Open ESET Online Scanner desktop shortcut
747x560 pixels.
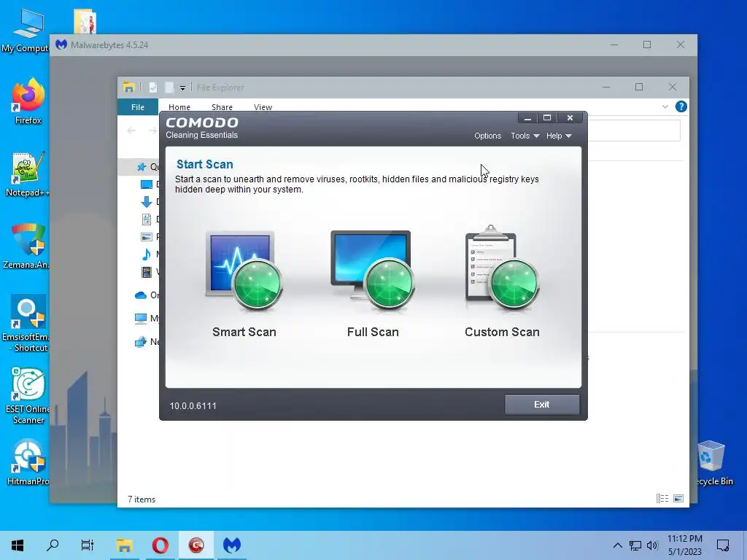[x=28, y=395]
